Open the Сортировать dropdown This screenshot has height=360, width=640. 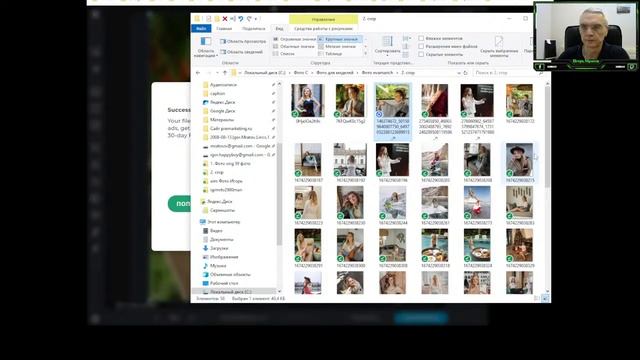tap(387, 46)
